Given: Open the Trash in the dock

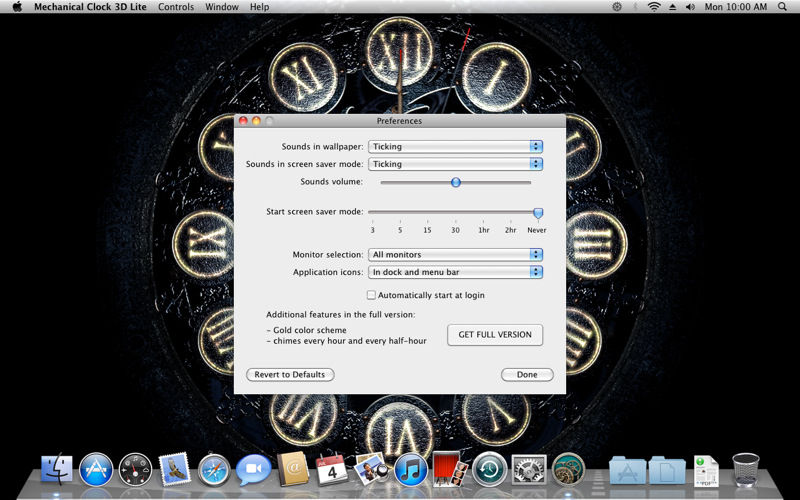Looking at the screenshot, I should (x=745, y=469).
